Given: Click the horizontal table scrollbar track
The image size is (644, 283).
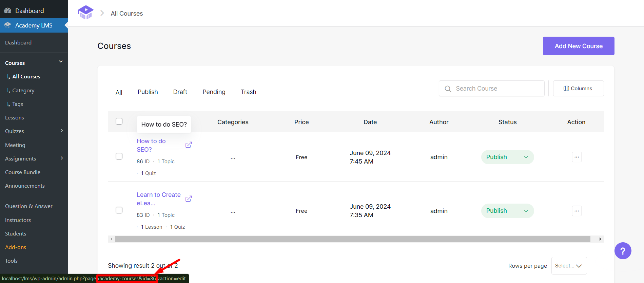Looking at the screenshot, I should point(353,239).
